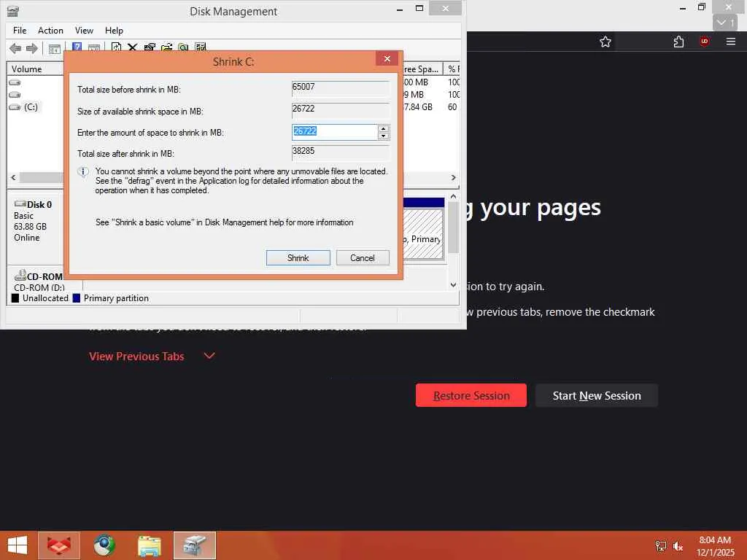Increase shrink amount with the up spinner
This screenshot has width=747, height=560.
384,128
